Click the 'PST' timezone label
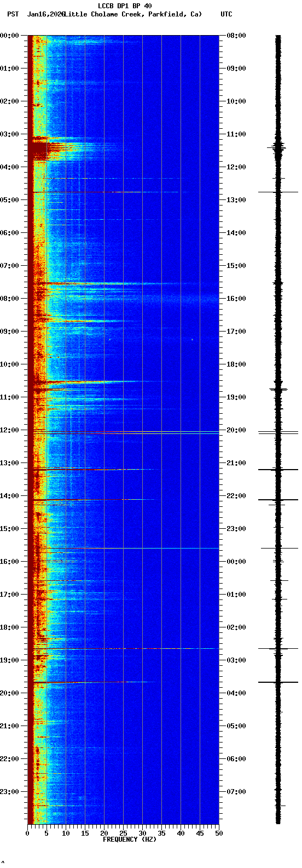 13,14
